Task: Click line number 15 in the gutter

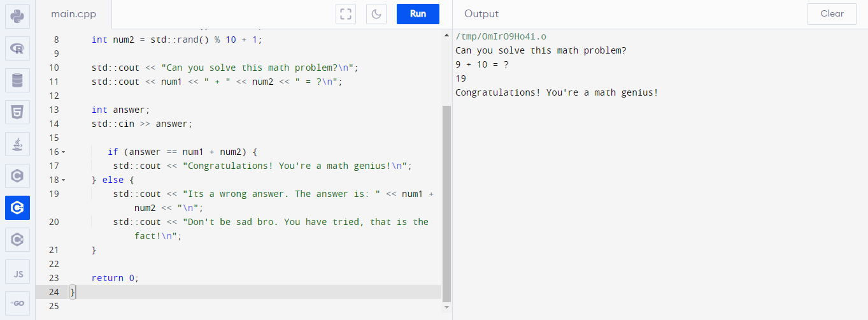Action: click(53, 138)
